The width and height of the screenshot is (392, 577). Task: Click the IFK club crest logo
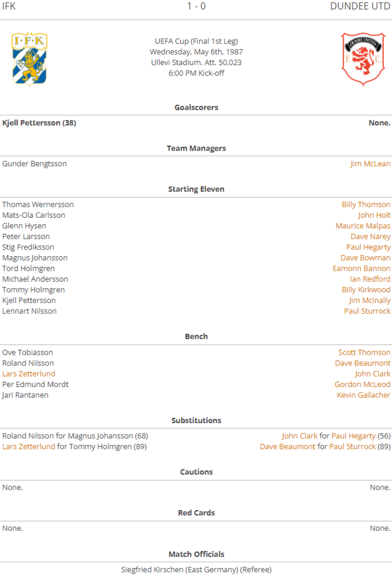click(x=30, y=59)
